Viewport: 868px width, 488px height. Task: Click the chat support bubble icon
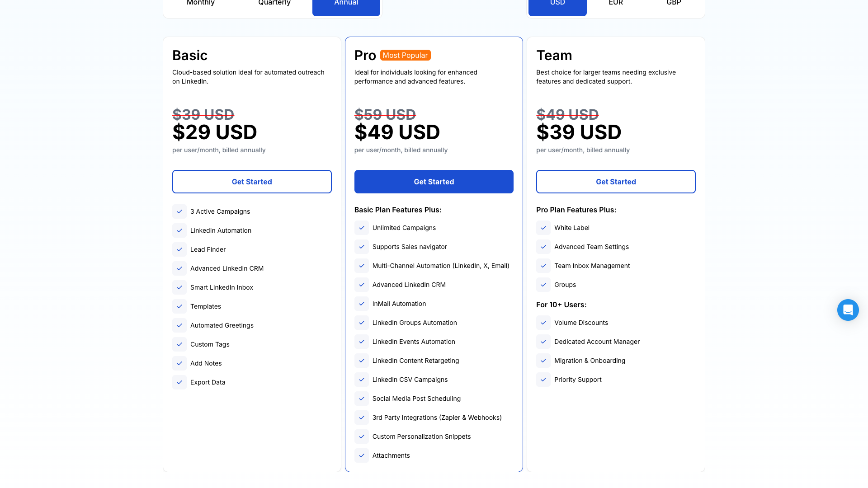tap(848, 310)
